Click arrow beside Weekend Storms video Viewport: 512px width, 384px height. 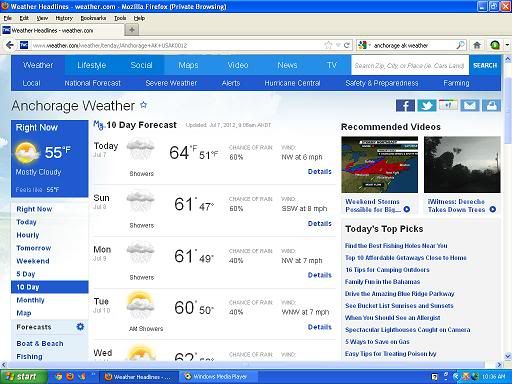[x=407, y=209]
